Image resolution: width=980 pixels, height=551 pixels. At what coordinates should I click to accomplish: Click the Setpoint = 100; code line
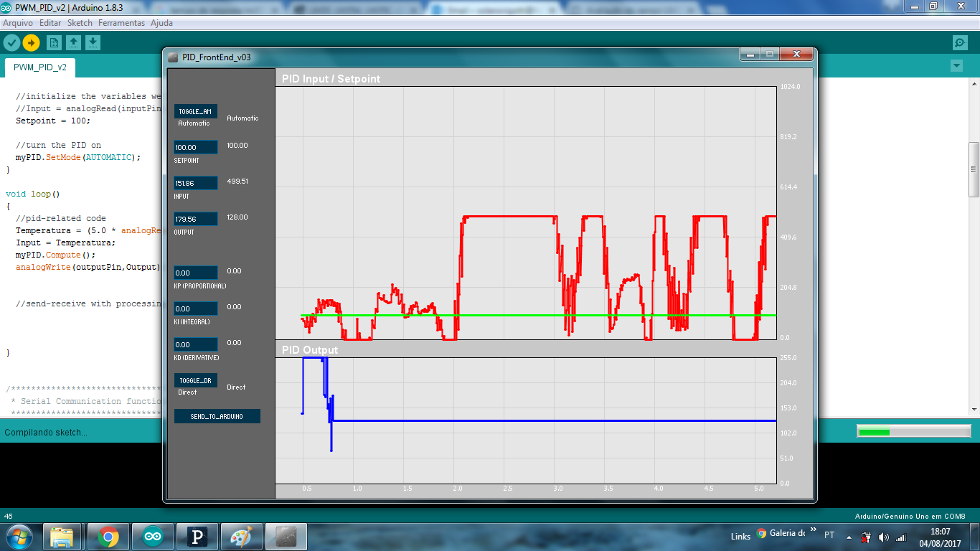tap(53, 121)
